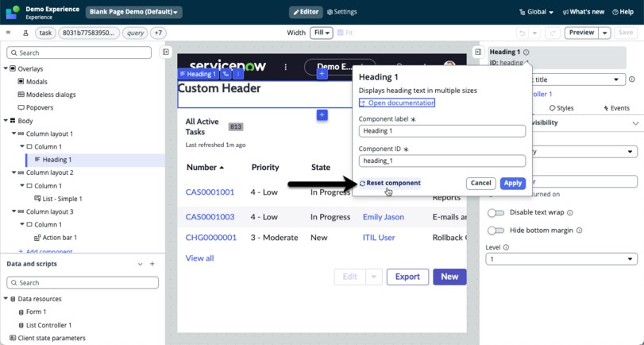Collapse the Body tree node
Image resolution: width=644 pixels, height=345 pixels.
pyautogui.click(x=6, y=121)
